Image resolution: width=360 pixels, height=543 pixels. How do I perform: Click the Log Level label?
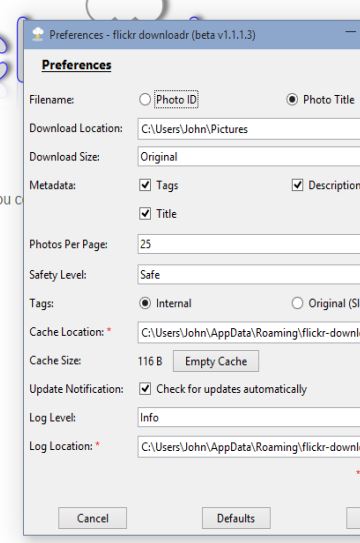(x=52, y=417)
